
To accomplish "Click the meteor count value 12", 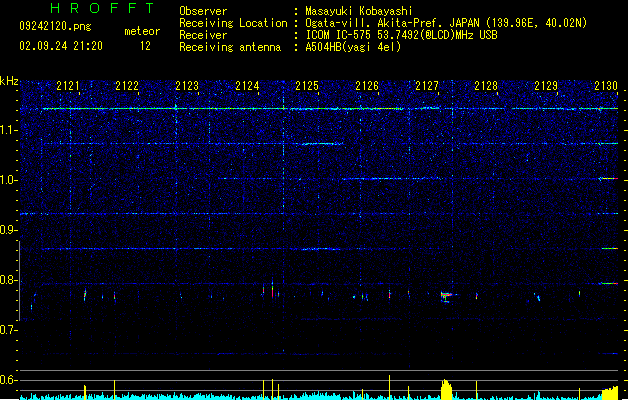I will coord(145,46).
